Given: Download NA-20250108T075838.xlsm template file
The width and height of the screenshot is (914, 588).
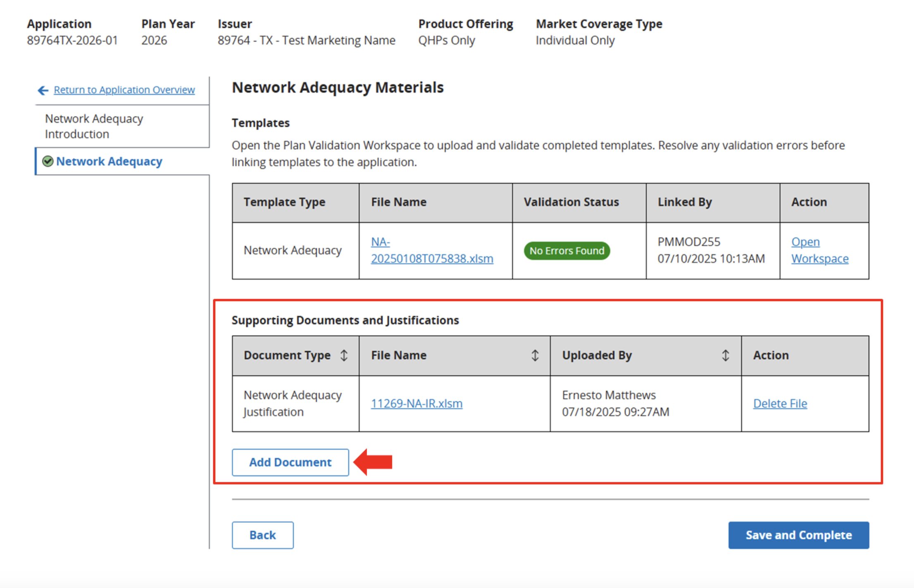Looking at the screenshot, I should point(431,250).
